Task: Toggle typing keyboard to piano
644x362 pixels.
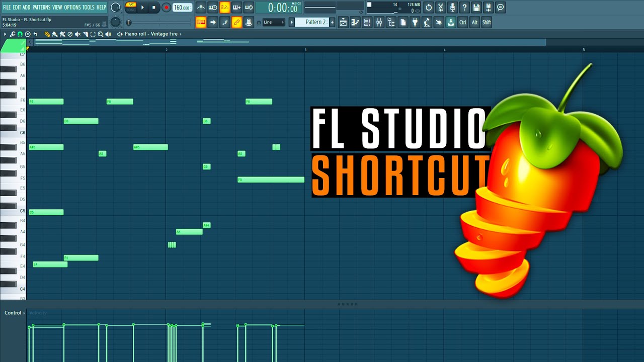Action: coord(201,22)
